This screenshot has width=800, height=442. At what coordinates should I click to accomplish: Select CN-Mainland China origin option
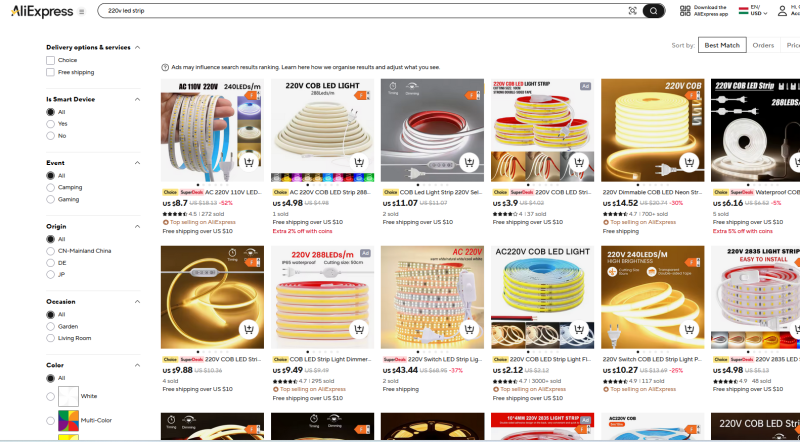click(x=50, y=251)
